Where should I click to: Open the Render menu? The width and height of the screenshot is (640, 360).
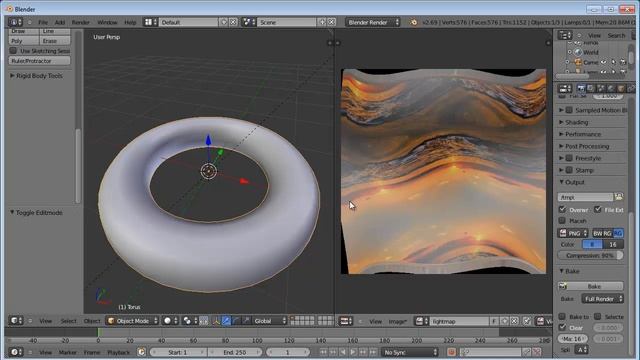click(x=80, y=22)
